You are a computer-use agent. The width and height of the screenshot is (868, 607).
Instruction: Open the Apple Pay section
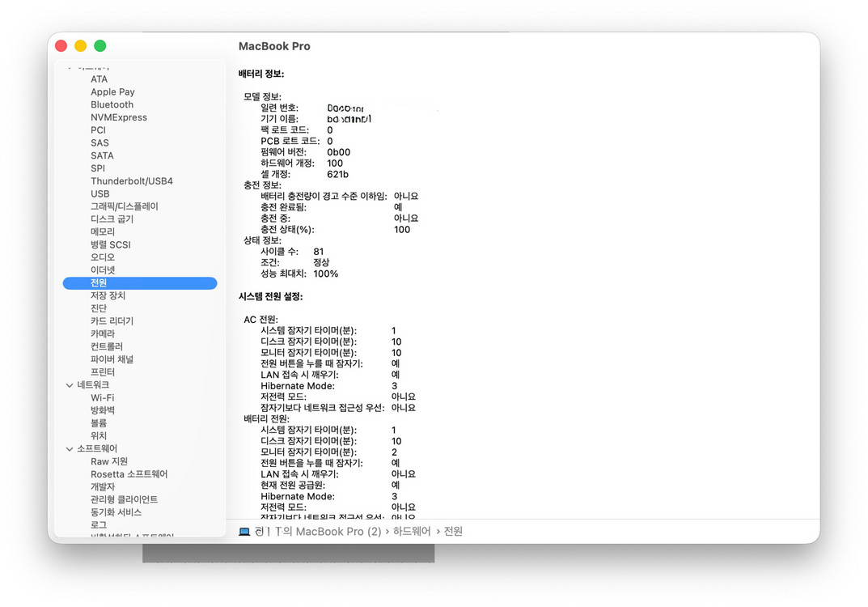coord(112,92)
